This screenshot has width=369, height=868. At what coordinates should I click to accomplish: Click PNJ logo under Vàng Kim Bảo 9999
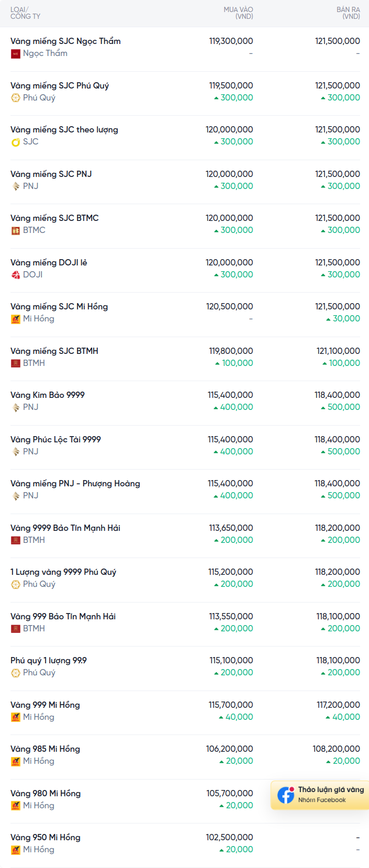(x=16, y=408)
